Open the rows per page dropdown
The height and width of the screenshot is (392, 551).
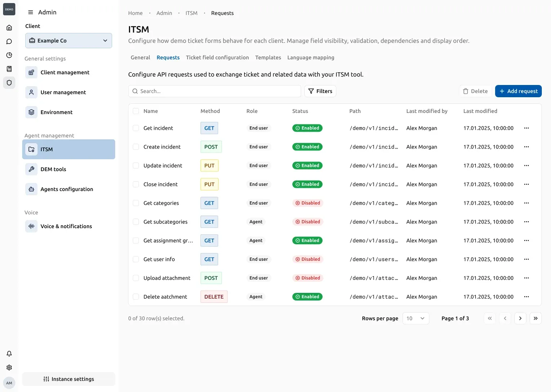click(x=416, y=318)
